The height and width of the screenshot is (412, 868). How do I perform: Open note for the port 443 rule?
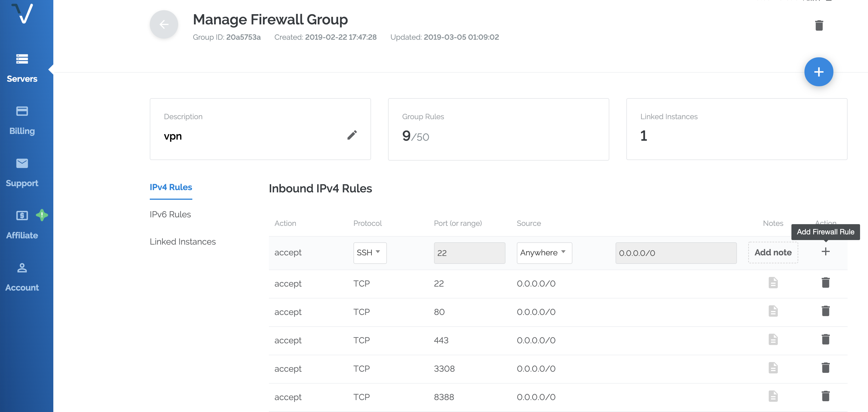(x=773, y=339)
